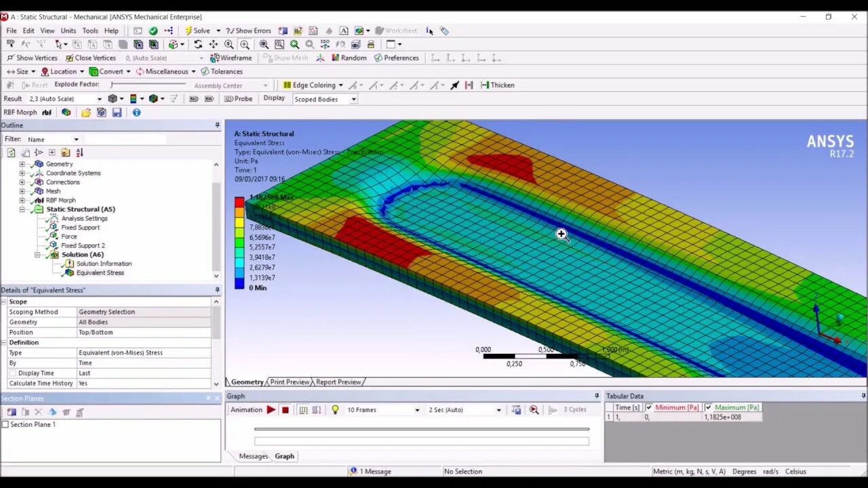Viewport: 868px width, 488px height.
Task: Click the Explode Factor slider
Action: 149,85
